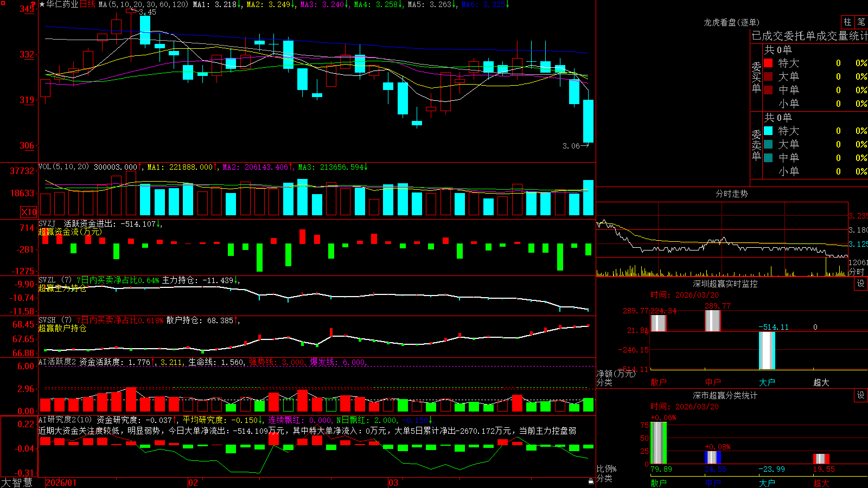Click the 超赢散户持仓 label

point(62,328)
